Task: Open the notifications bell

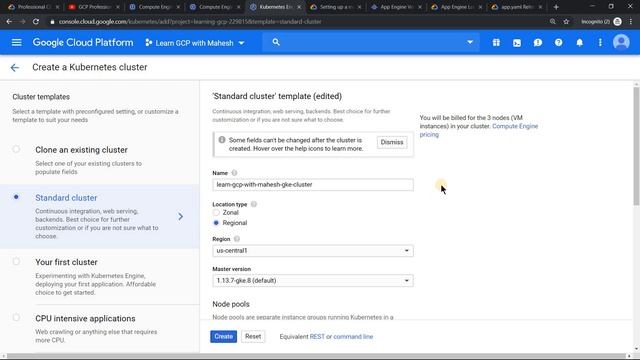Action: point(579,42)
